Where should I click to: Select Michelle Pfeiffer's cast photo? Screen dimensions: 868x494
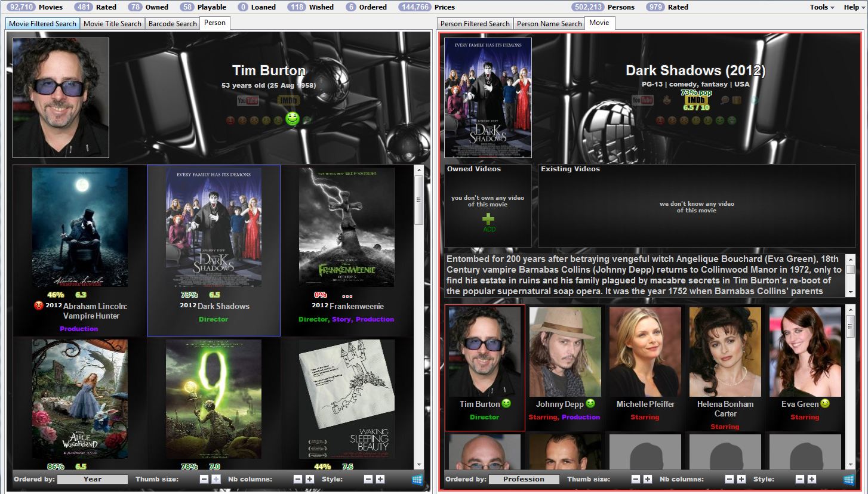tap(645, 352)
